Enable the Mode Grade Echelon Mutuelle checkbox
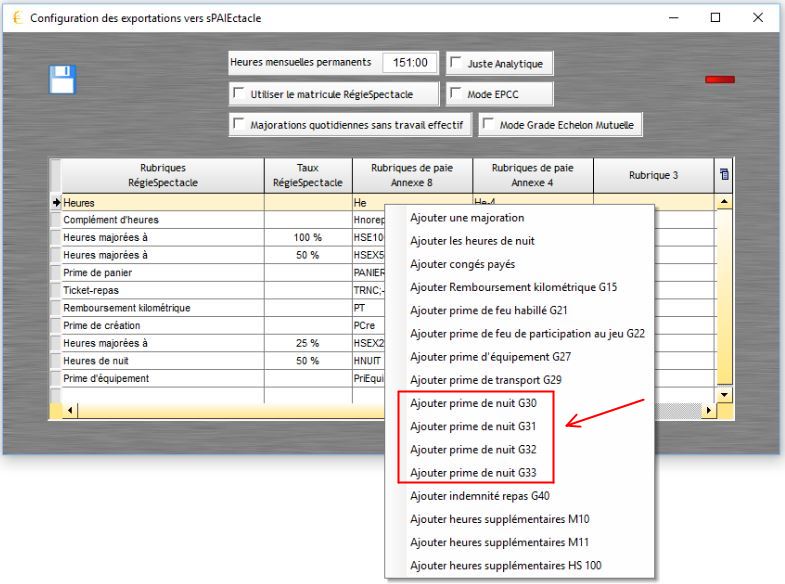 (488, 124)
